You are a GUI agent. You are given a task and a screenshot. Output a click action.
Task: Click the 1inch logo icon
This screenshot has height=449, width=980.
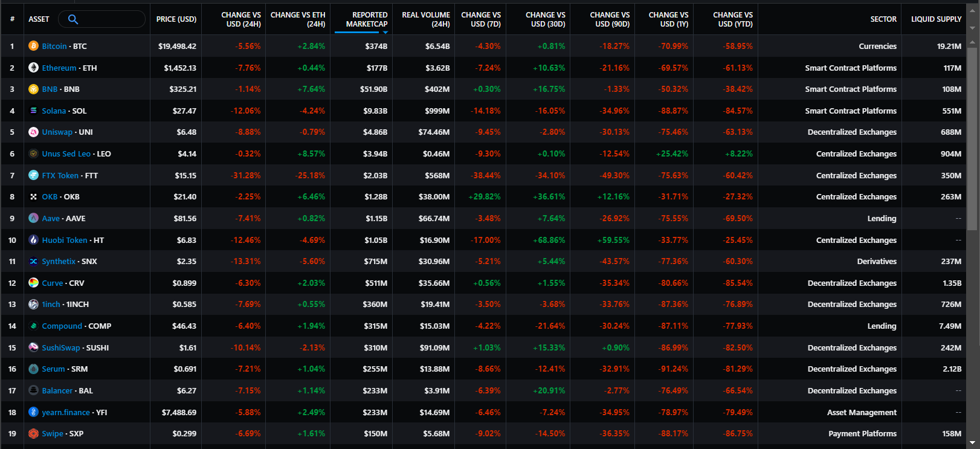click(x=34, y=304)
